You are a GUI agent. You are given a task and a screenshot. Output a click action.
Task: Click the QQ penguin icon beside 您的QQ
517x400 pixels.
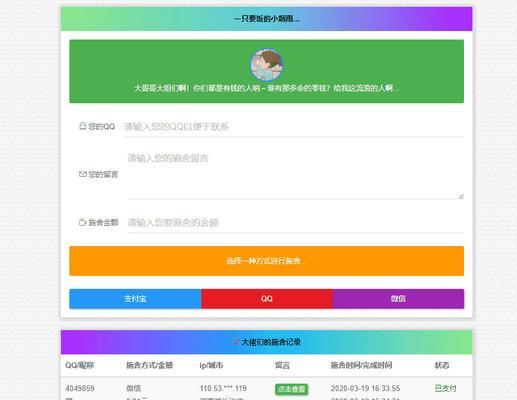tap(82, 126)
